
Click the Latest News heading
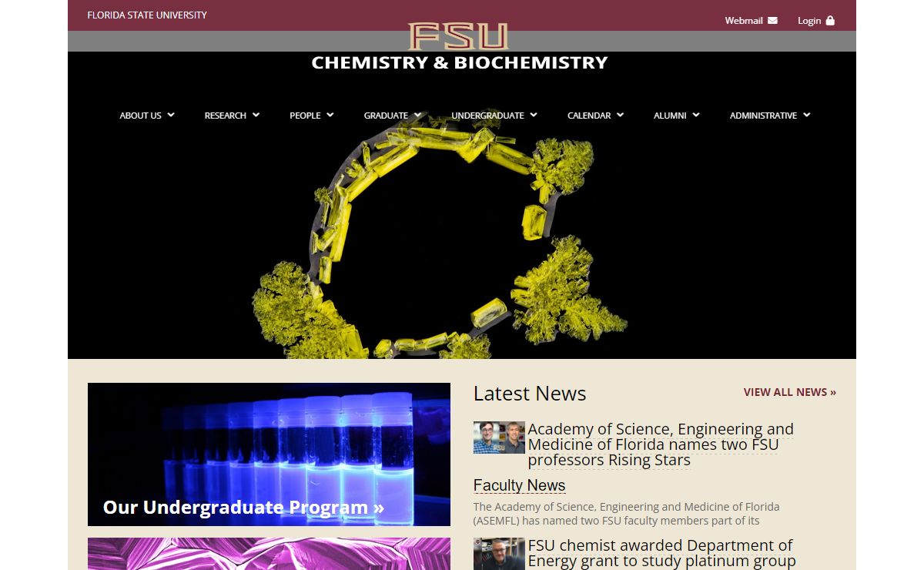(530, 393)
